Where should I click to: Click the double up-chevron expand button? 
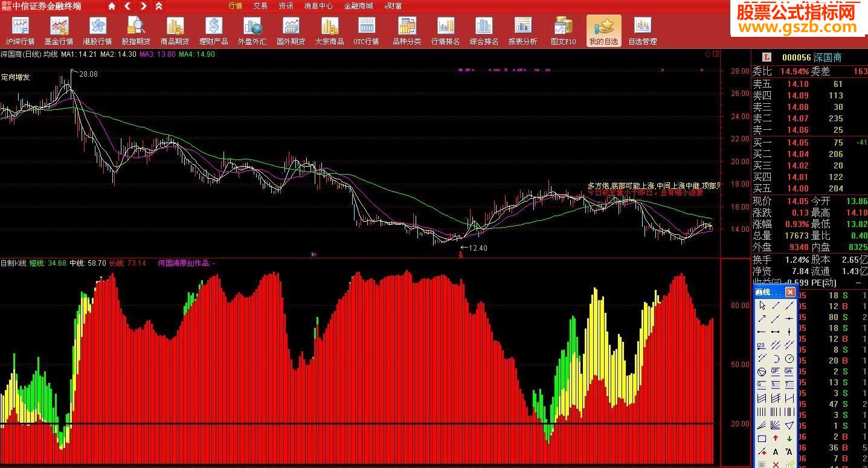(x=158, y=6)
